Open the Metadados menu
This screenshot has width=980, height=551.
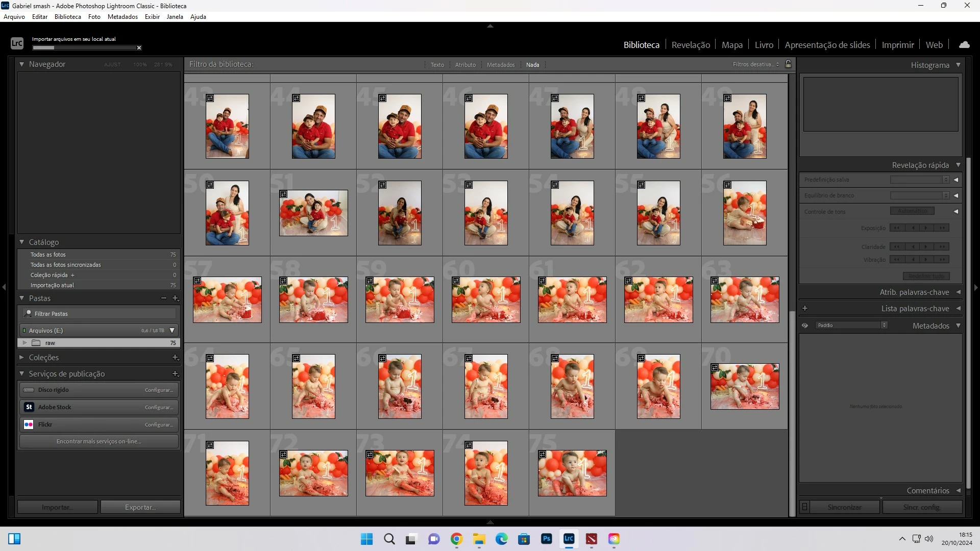pos(122,17)
